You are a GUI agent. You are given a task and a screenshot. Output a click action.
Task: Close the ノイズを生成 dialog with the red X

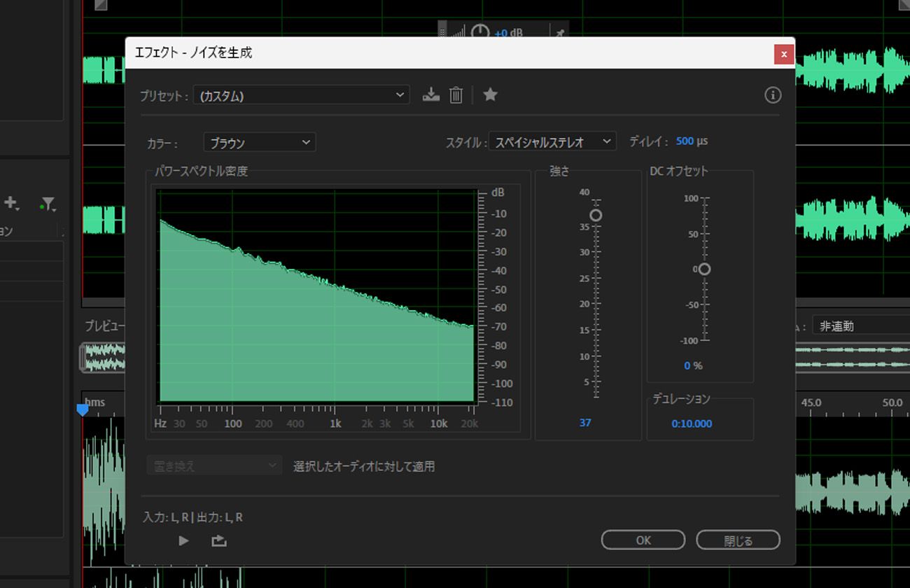tap(783, 54)
